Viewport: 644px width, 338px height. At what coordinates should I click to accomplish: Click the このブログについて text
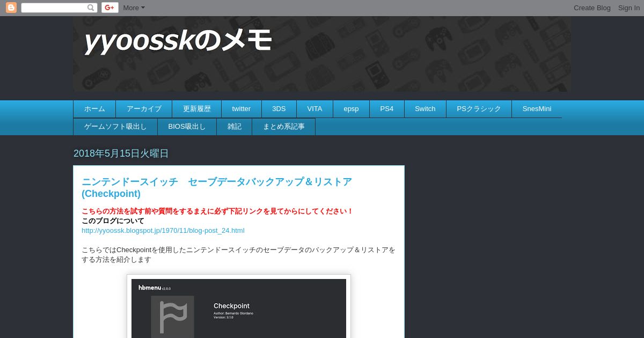(x=113, y=221)
